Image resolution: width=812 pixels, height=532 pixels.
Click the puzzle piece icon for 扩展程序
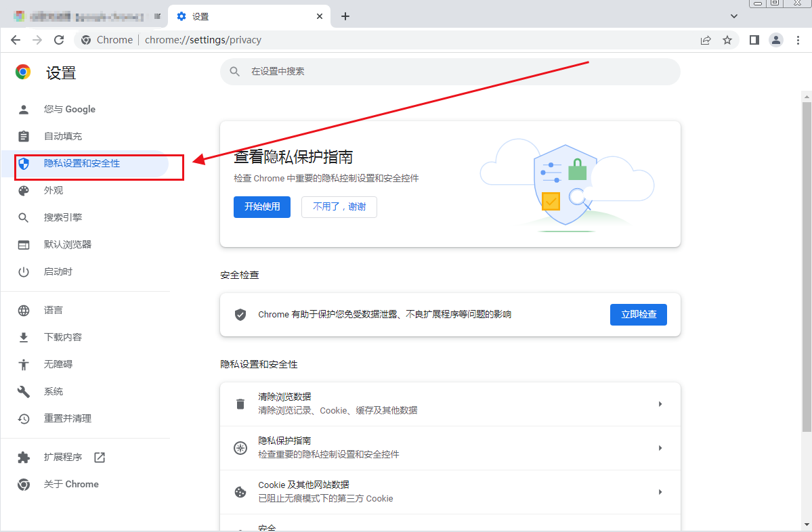[x=24, y=457]
